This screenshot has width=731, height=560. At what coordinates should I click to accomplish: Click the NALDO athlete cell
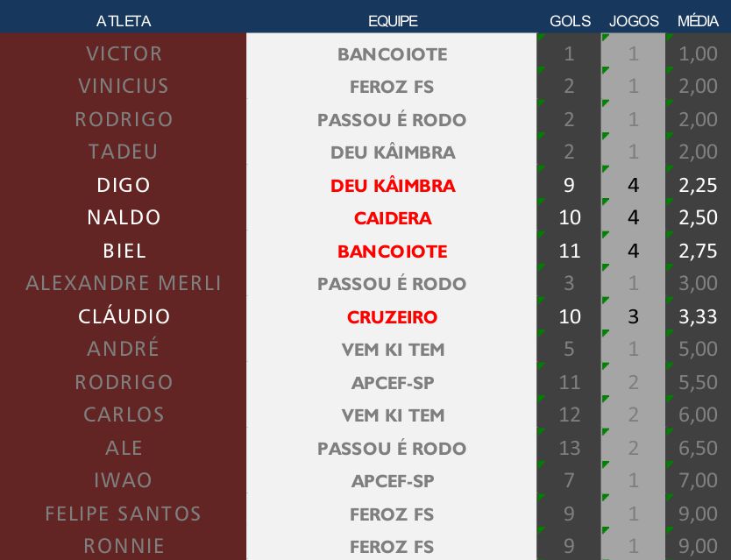124,217
